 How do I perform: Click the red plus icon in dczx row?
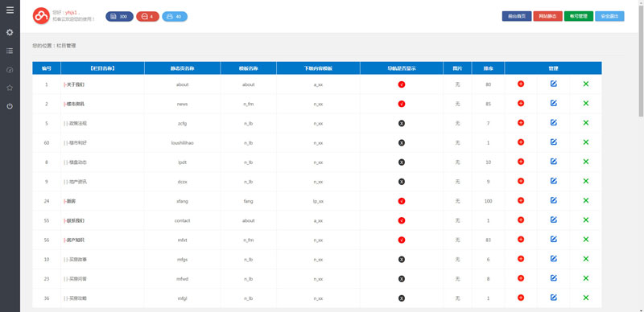521,181
